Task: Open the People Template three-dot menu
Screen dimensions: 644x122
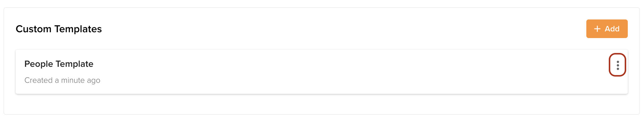Action: click(618, 65)
